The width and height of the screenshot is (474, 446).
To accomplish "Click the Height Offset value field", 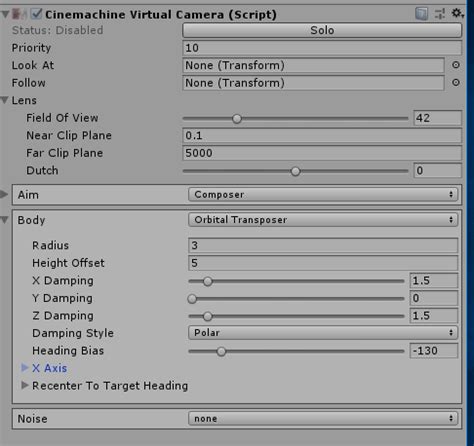I will tap(323, 263).
